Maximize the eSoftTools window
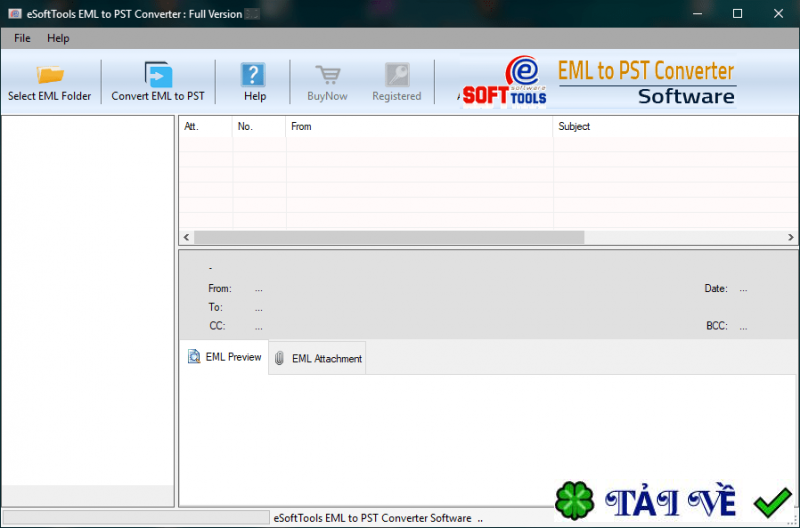The width and height of the screenshot is (800, 528). (737, 14)
